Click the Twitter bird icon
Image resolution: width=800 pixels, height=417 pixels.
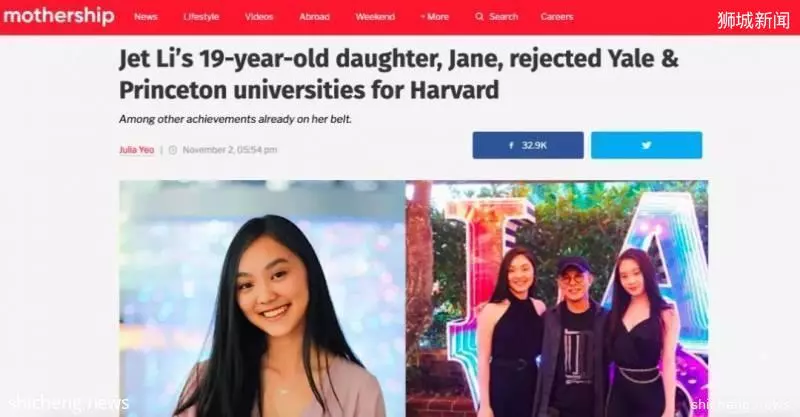tap(646, 145)
